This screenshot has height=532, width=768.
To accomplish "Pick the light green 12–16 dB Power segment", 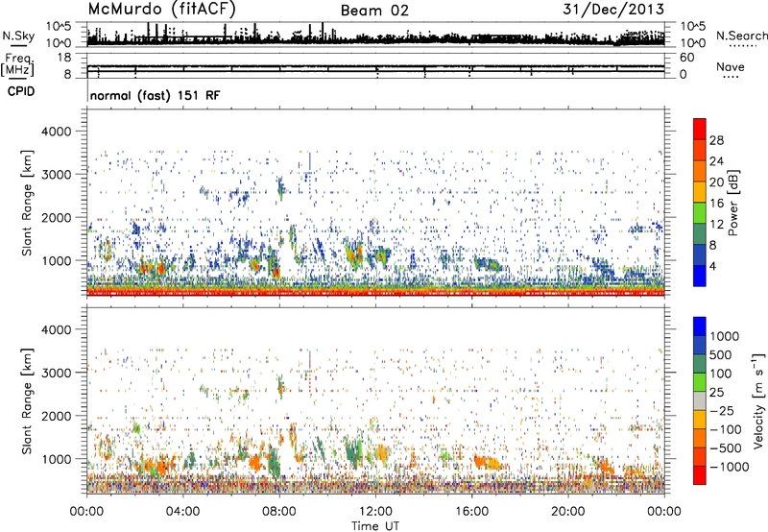I will click(x=700, y=213).
